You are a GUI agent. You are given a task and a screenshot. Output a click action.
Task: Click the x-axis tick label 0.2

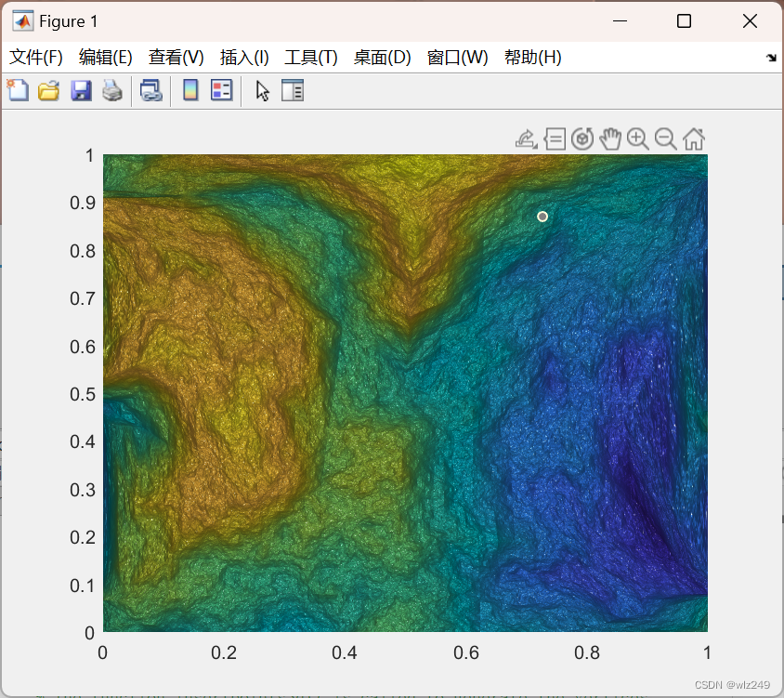coord(224,653)
